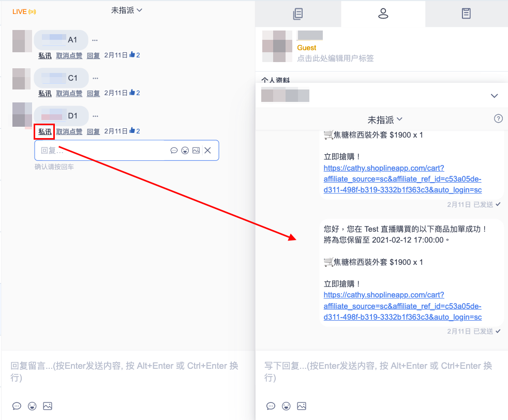The image size is (508, 420).
Task: Attach image in inline reply box
Action: click(x=196, y=151)
